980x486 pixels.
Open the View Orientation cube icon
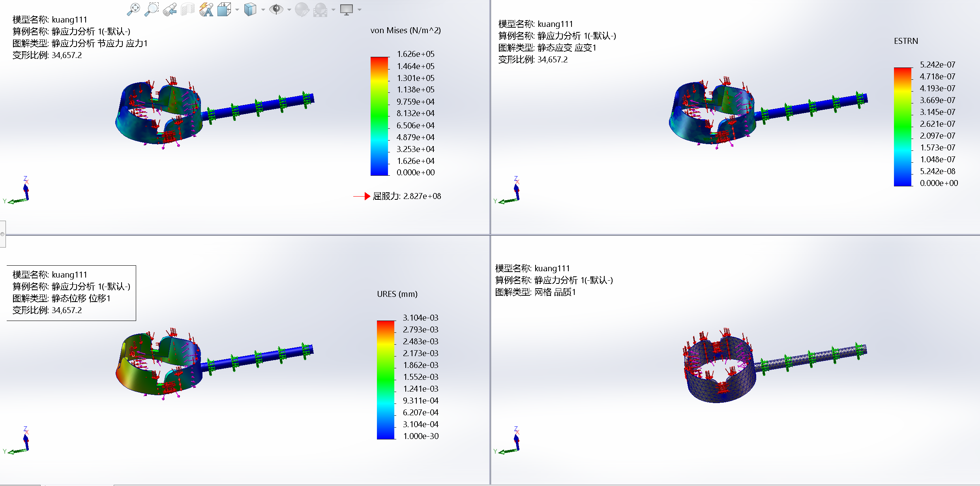point(224,9)
